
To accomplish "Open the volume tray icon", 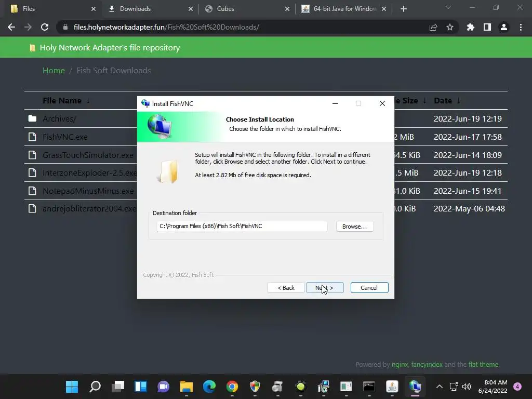I will pyautogui.click(x=467, y=387).
